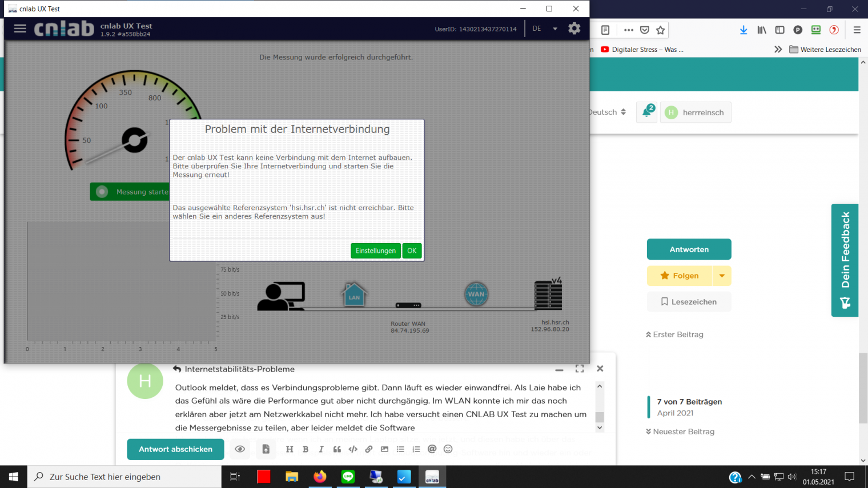Bookmark page with star icon
This screenshot has width=868, height=488.
point(661,30)
